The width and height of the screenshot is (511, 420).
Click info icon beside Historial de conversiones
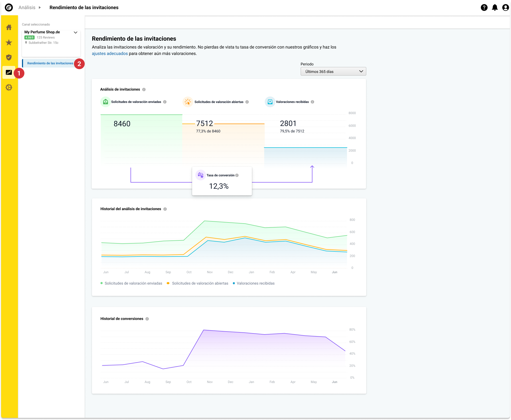(147, 319)
